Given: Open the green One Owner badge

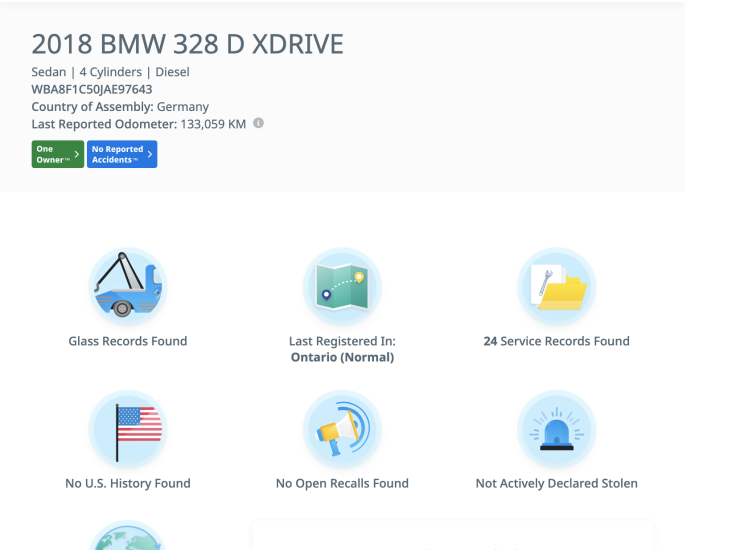Looking at the screenshot, I should click(57, 154).
